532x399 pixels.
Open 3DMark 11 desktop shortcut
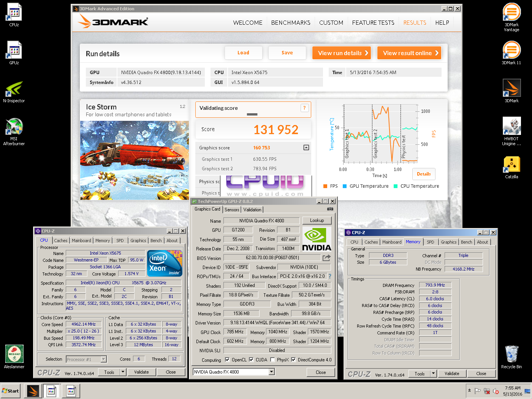511,53
